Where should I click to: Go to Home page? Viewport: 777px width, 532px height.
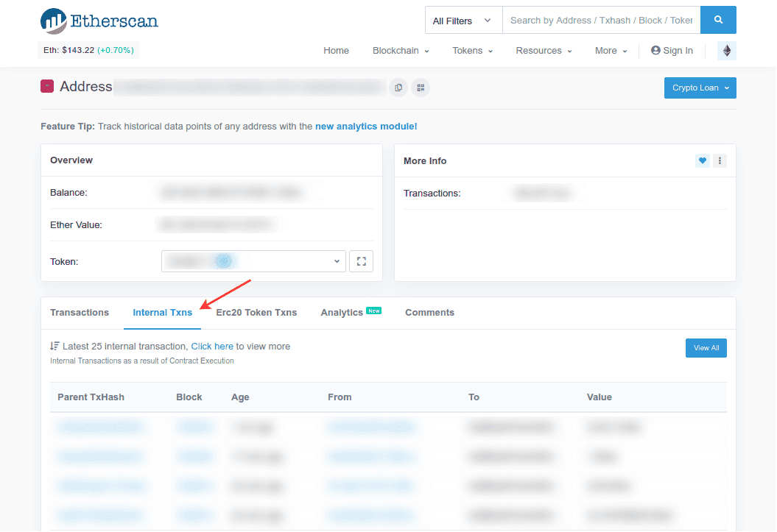[336, 51]
